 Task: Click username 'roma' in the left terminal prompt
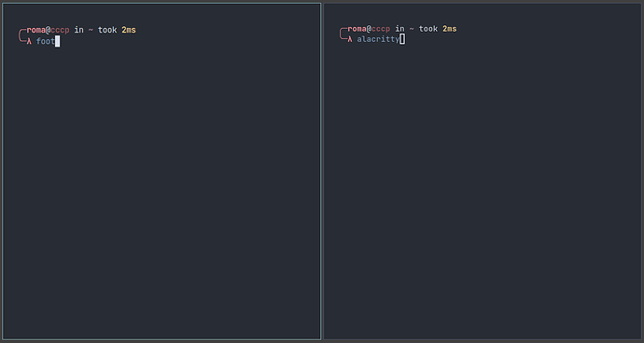tap(36, 30)
